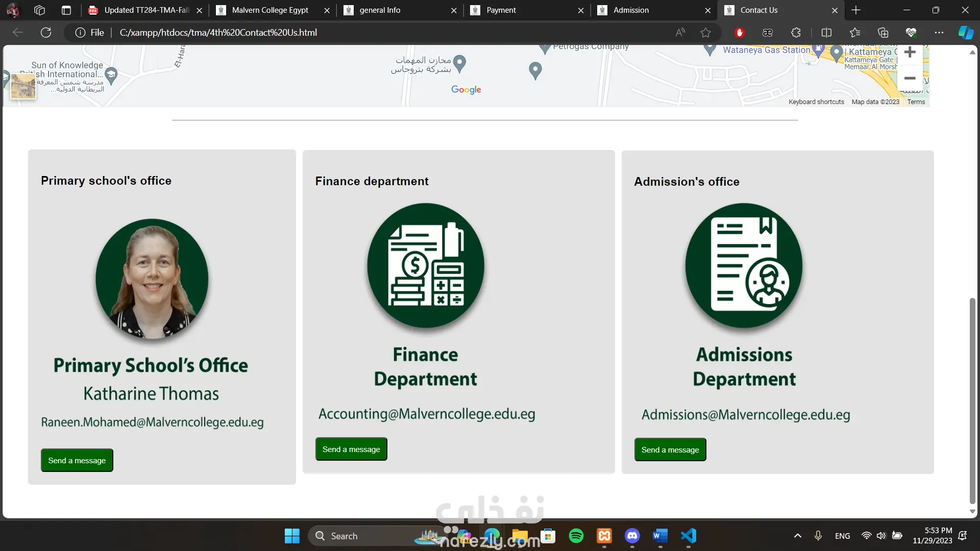Open Visual Studio Code from the taskbar
Image resolution: width=980 pixels, height=551 pixels.
(x=688, y=536)
